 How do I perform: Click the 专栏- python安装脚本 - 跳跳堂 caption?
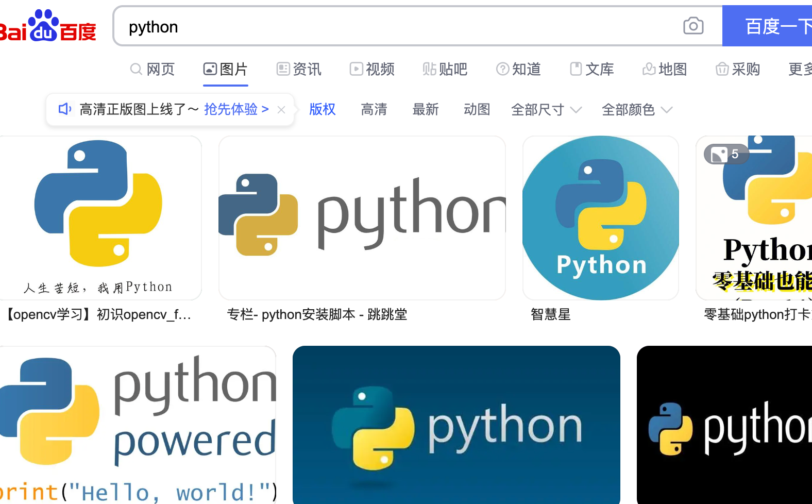(x=317, y=314)
